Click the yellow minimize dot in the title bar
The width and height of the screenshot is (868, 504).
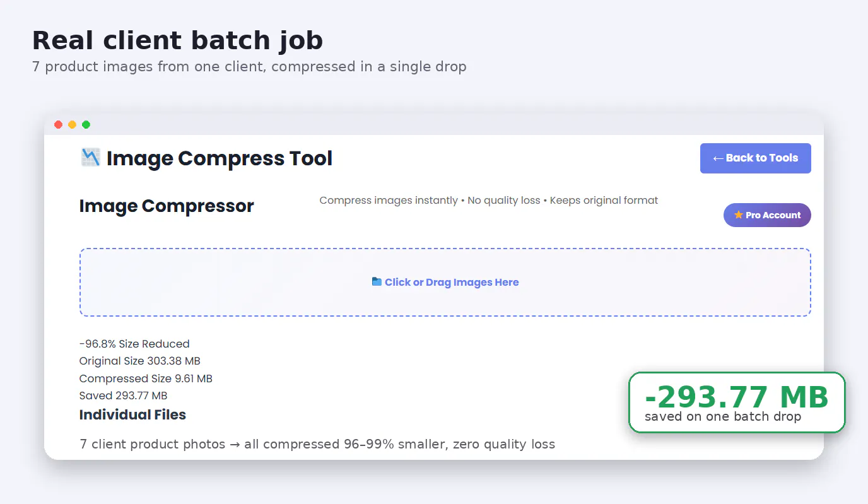(x=73, y=125)
